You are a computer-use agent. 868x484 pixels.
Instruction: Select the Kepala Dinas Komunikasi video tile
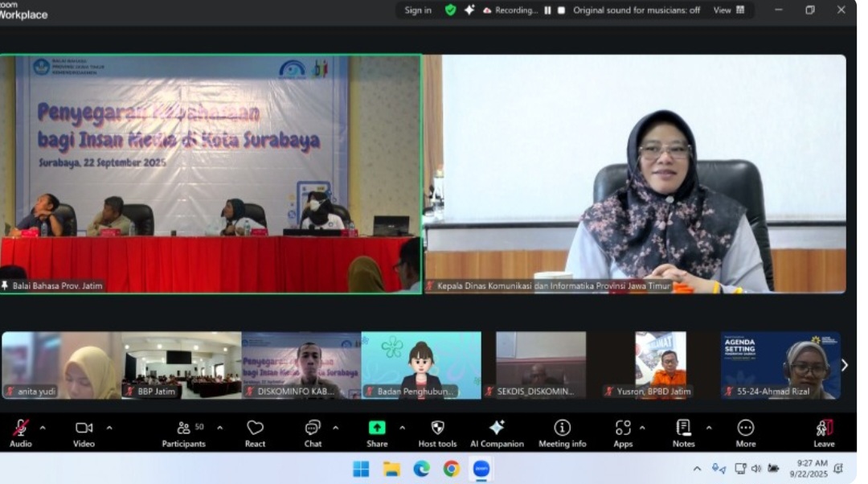[635, 174]
